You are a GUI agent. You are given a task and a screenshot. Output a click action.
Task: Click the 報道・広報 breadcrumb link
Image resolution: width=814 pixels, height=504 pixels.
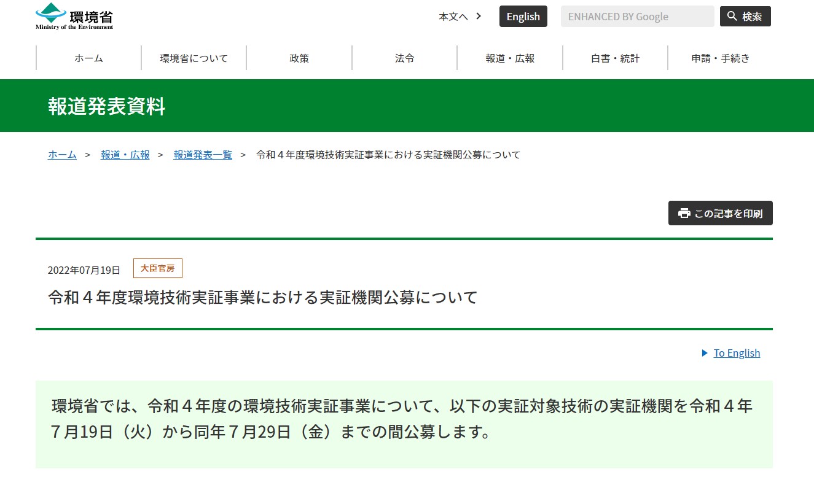point(125,155)
